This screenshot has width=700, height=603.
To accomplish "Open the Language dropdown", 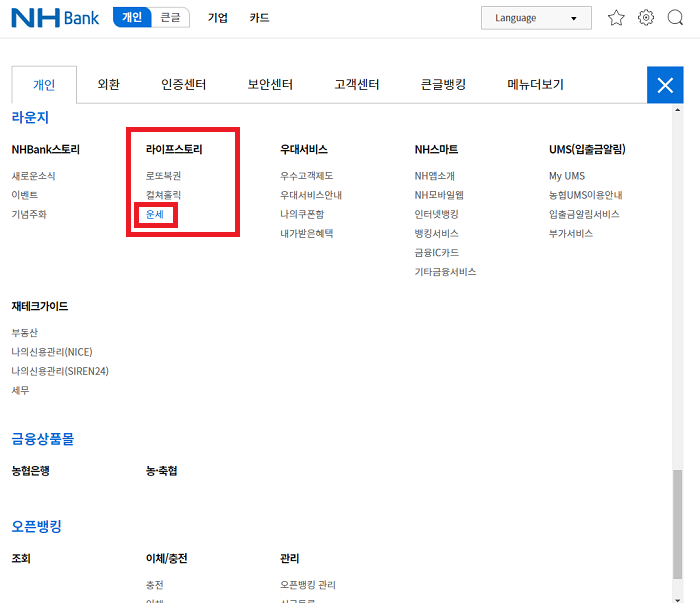I will (536, 18).
